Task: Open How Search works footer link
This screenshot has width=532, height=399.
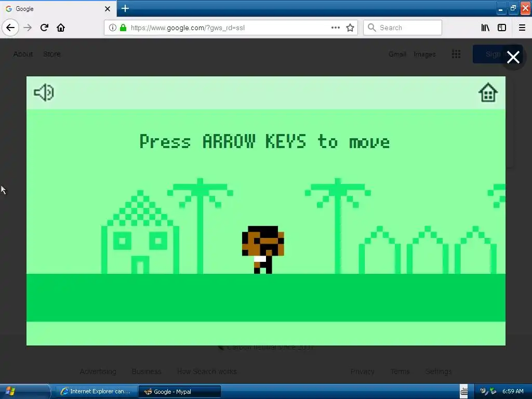Action: (x=207, y=371)
